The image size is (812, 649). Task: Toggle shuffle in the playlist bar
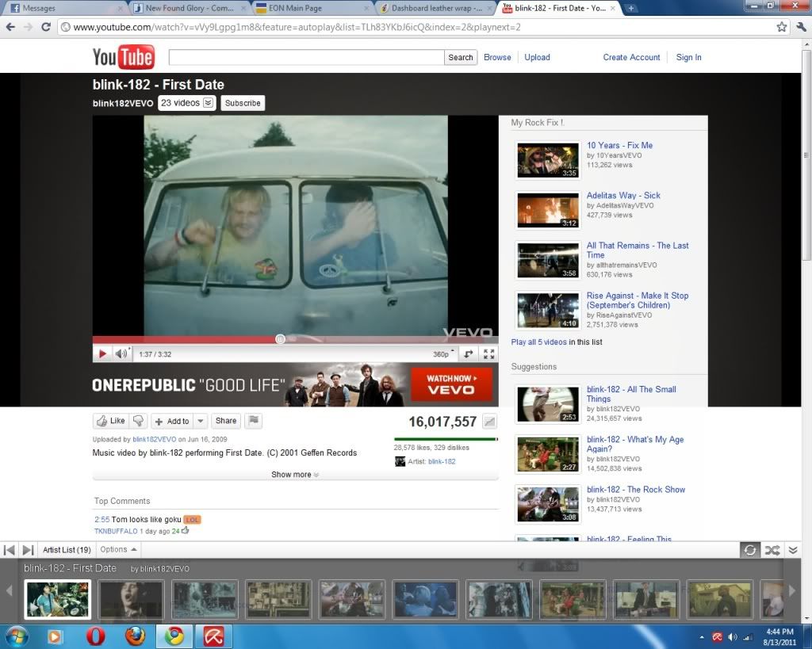click(x=772, y=550)
